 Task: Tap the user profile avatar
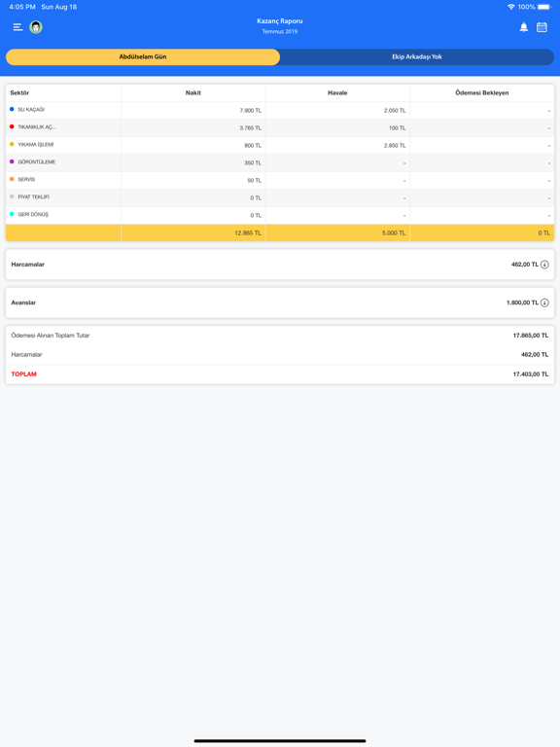point(36,27)
